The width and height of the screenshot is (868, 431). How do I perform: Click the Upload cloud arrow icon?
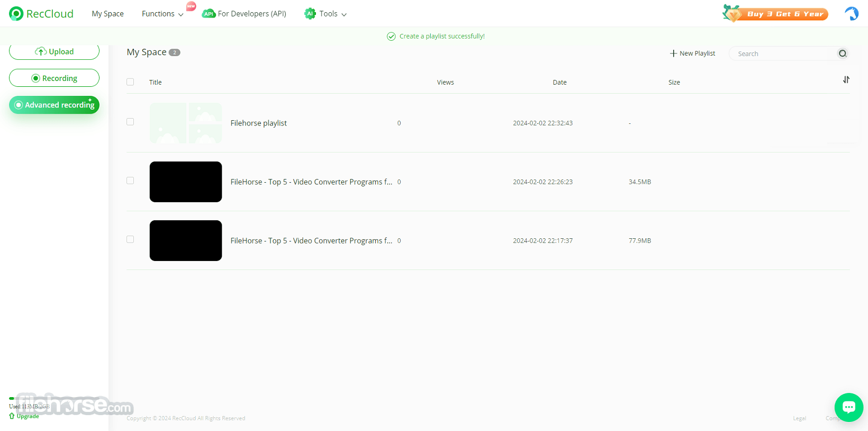[x=41, y=51]
